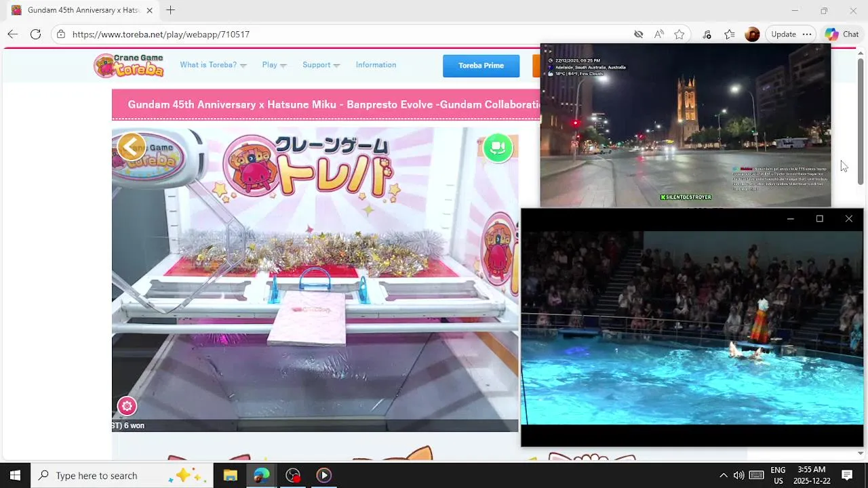Click the Gundam 45th Anniversary title banner

coord(326,104)
